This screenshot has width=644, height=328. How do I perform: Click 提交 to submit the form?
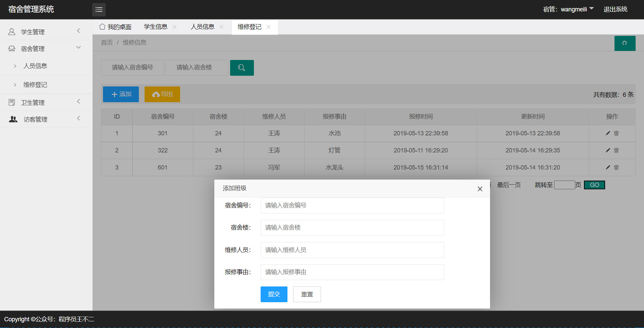click(x=274, y=294)
